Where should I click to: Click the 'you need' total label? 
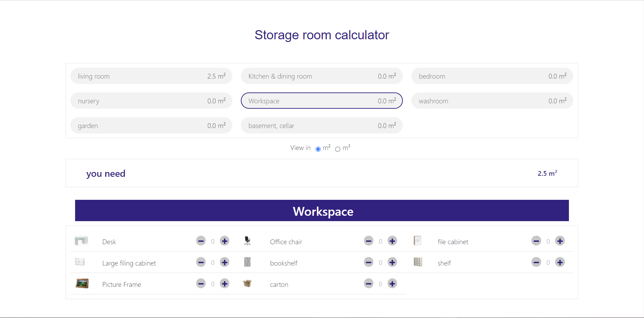click(106, 174)
